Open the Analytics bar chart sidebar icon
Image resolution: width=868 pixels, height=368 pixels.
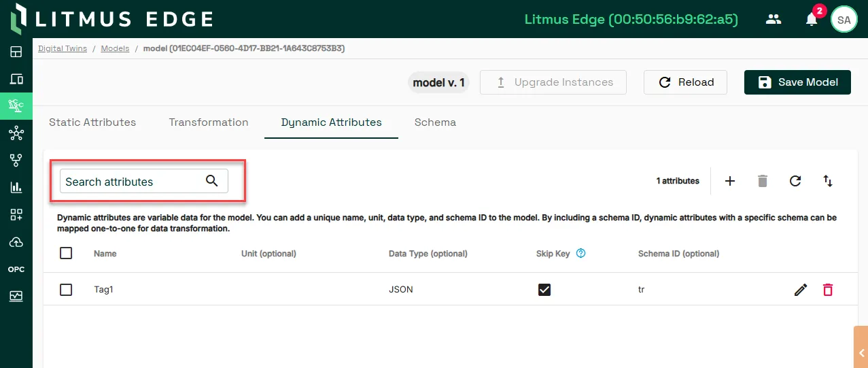(16, 188)
